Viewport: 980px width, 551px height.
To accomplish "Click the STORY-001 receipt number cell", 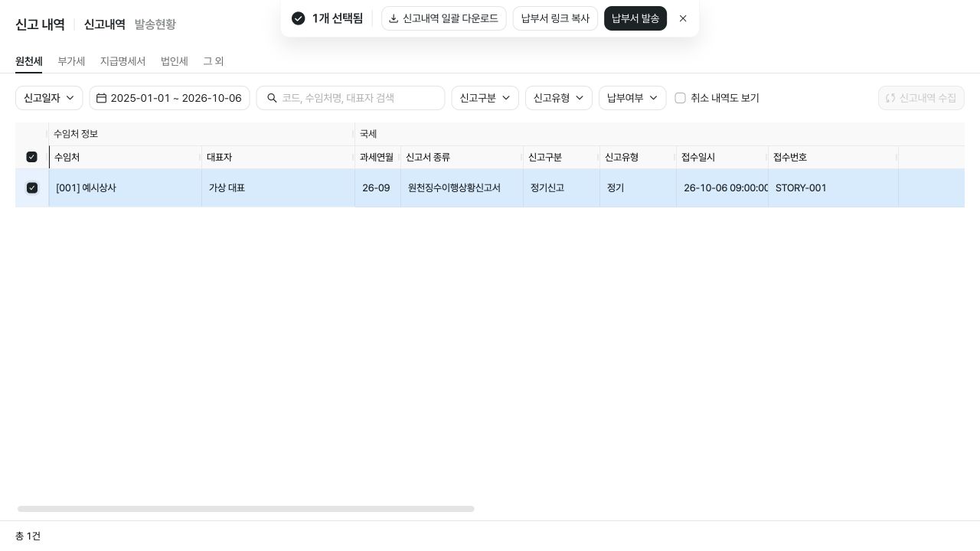I will [833, 187].
